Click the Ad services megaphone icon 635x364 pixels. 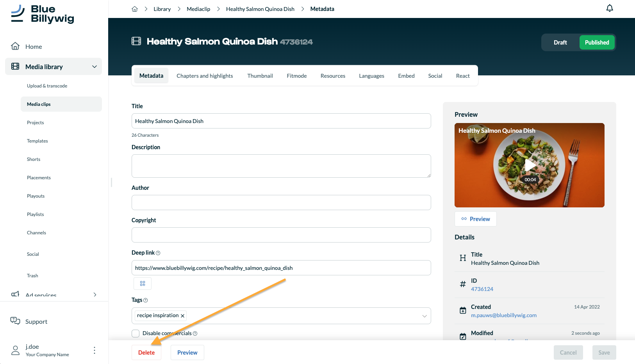[15, 294]
